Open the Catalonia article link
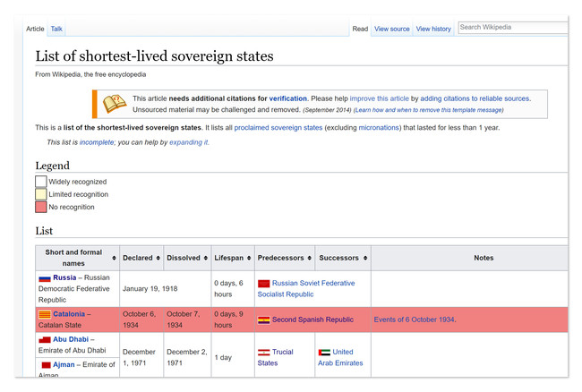The image size is (582, 392). pos(69,314)
